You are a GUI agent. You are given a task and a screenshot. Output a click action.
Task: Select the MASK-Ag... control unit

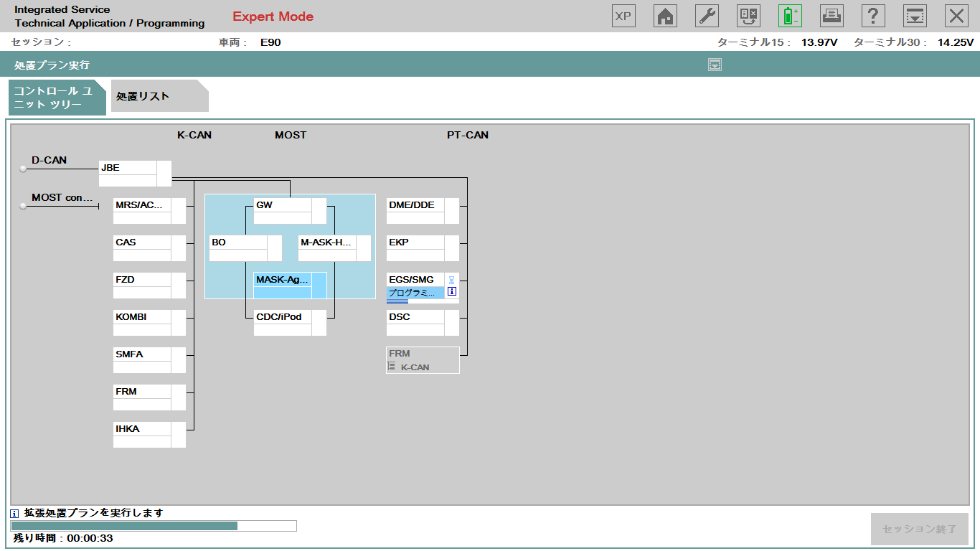click(x=283, y=280)
